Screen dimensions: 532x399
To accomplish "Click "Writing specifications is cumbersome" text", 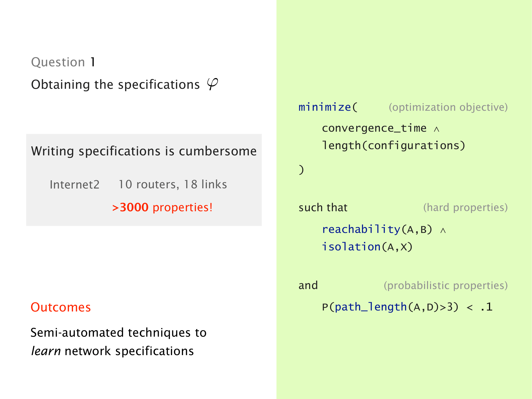I will (144, 151).
